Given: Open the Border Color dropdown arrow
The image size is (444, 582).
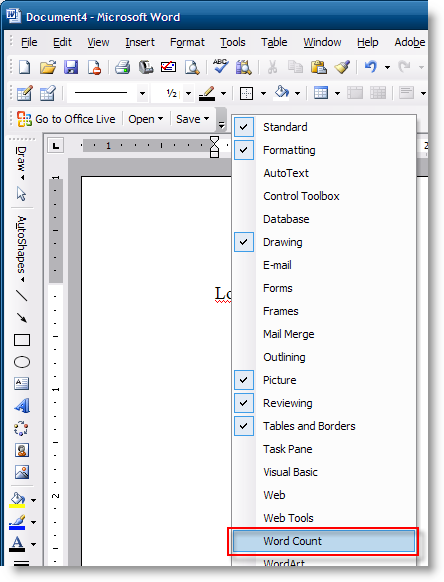Looking at the screenshot, I should click(x=223, y=93).
